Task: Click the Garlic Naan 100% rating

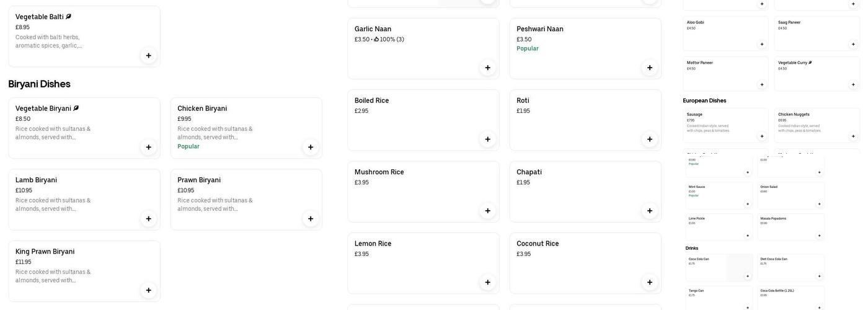Action: tap(389, 40)
